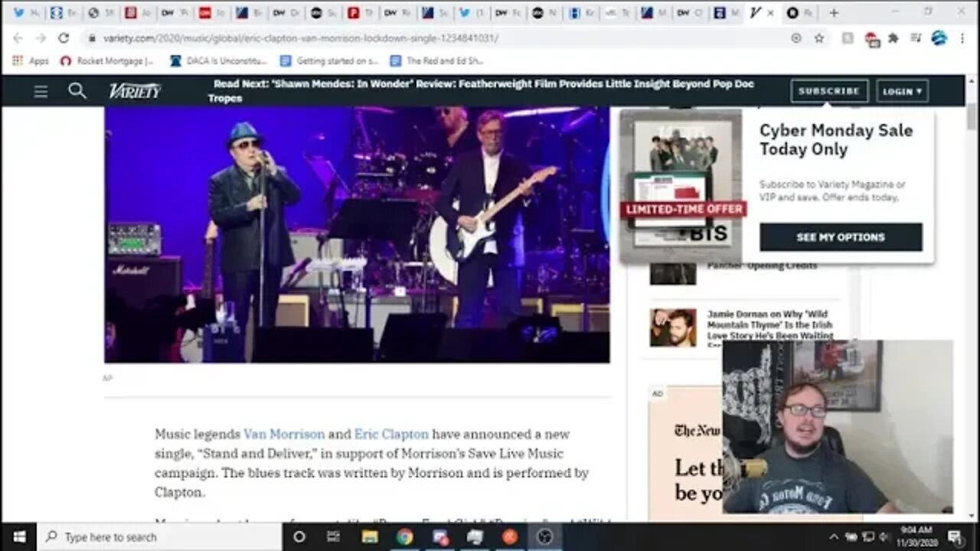Go back to previous page
This screenshot has width=980, height=551.
coord(18,37)
